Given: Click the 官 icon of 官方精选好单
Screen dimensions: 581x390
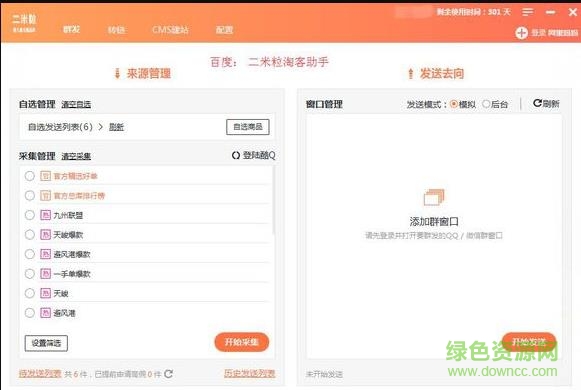Looking at the screenshot, I should pyautogui.click(x=45, y=176).
